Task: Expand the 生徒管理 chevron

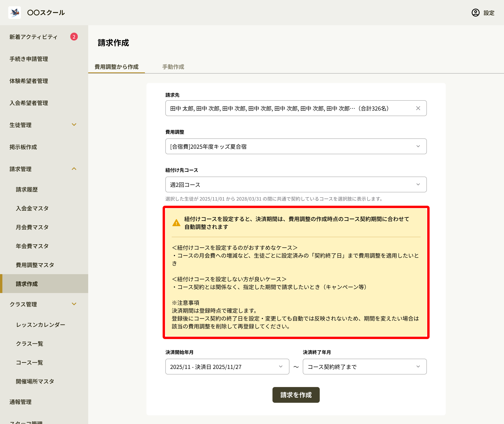Action: (x=74, y=124)
